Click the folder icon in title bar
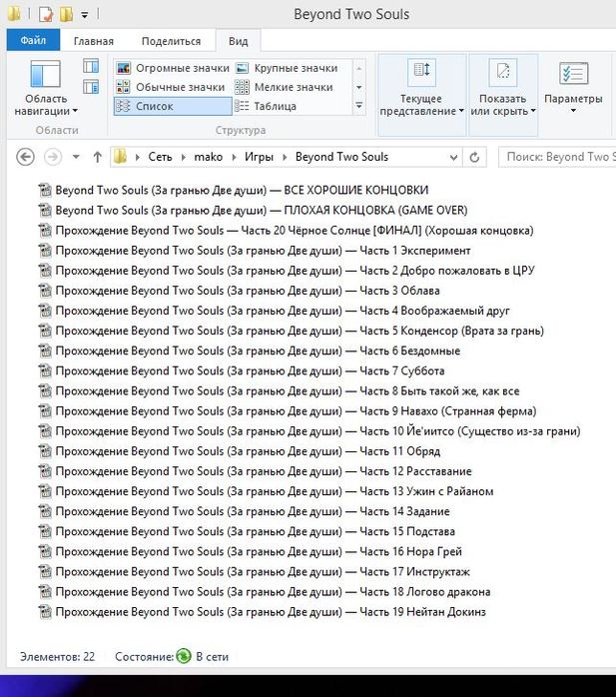This screenshot has width=616, height=697. point(14,14)
